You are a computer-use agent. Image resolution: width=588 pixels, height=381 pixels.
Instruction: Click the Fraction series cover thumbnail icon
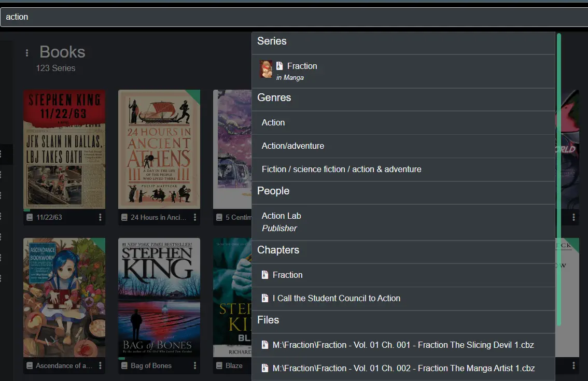tap(266, 69)
